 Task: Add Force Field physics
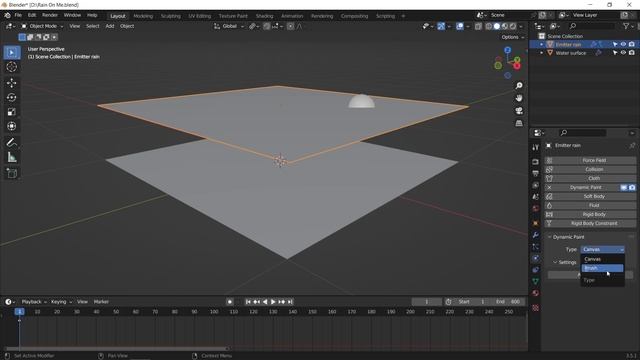pyautogui.click(x=590, y=160)
